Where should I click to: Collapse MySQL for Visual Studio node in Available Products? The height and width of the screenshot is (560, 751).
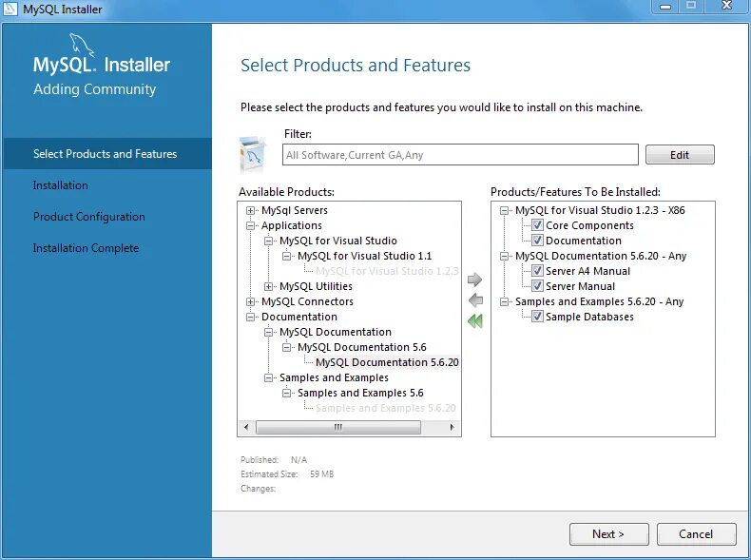tap(269, 241)
